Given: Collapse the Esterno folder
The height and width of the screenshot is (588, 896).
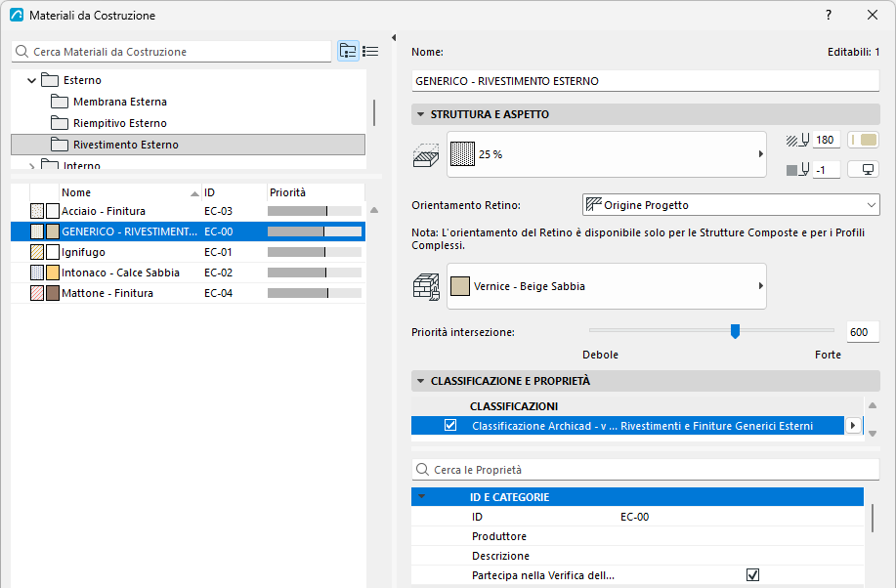Looking at the screenshot, I should tap(32, 80).
